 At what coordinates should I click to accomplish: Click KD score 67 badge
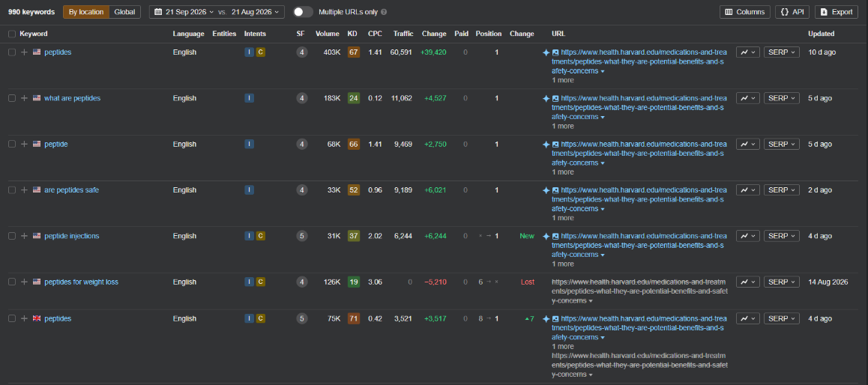pyautogui.click(x=353, y=52)
